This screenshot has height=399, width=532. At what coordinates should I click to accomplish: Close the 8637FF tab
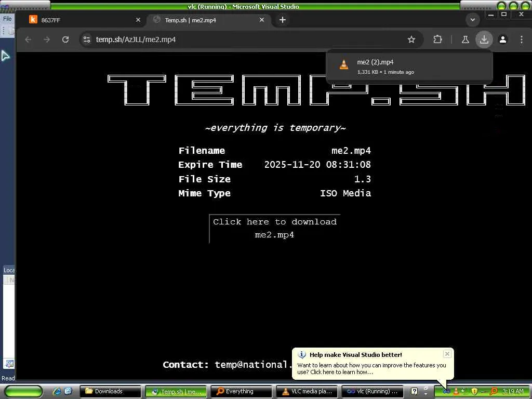138,20
